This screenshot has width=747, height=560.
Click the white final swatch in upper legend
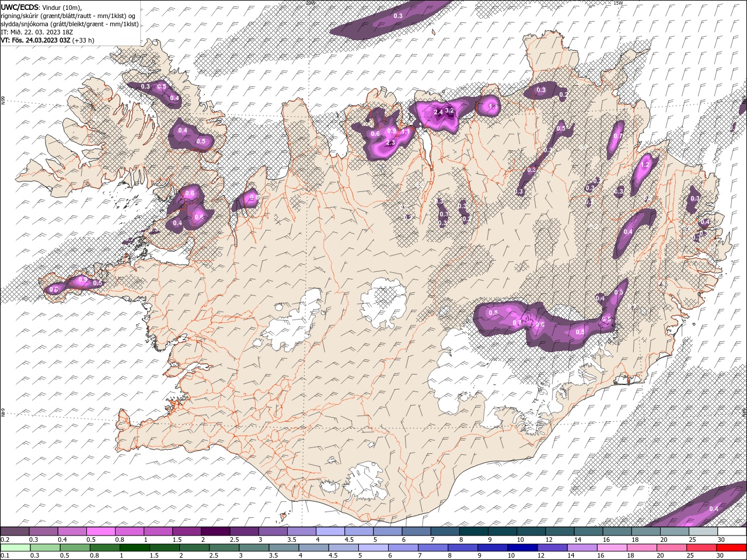click(732, 531)
